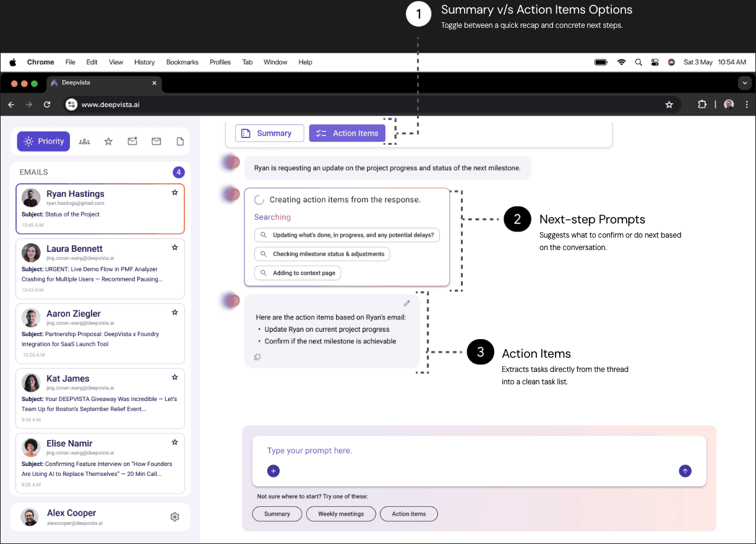The width and height of the screenshot is (756, 544).
Task: Choose the Weekly meetings suggestion chip
Action: [x=341, y=514]
